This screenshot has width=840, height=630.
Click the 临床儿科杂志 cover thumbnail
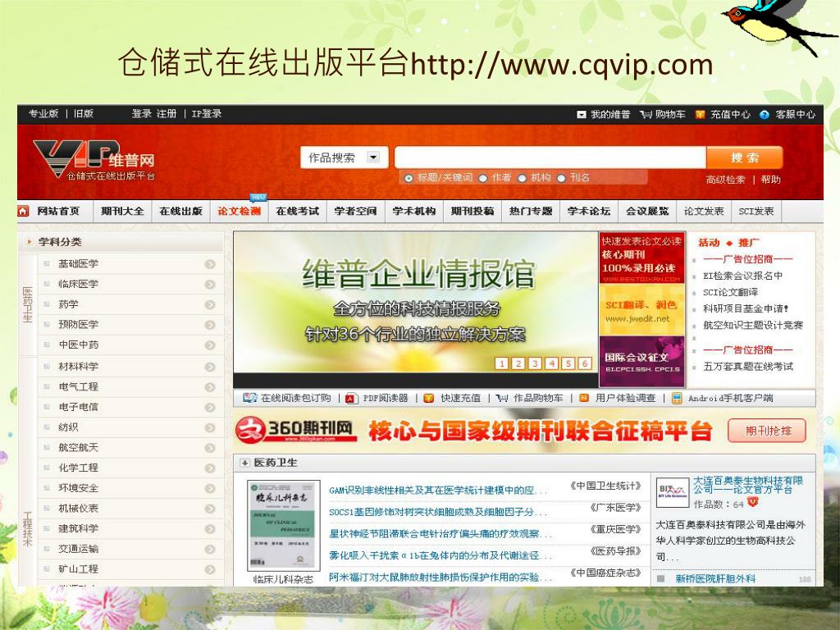[x=283, y=526]
